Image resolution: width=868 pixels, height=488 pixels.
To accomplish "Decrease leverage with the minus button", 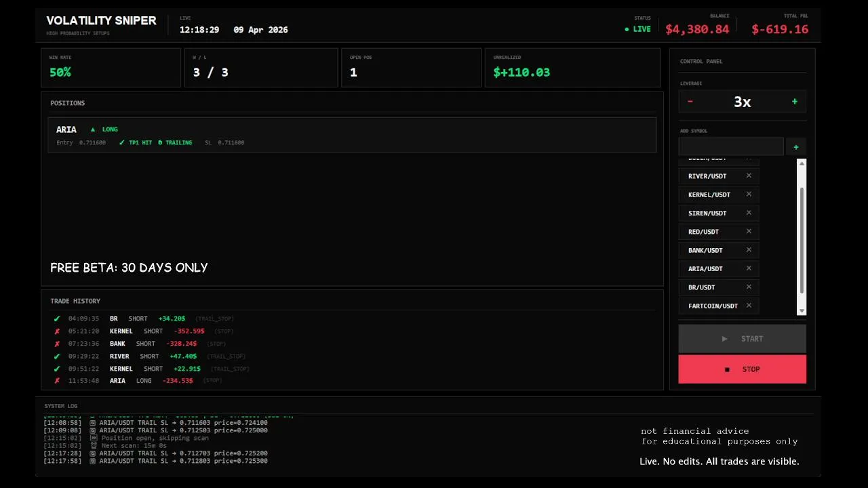I will point(690,102).
